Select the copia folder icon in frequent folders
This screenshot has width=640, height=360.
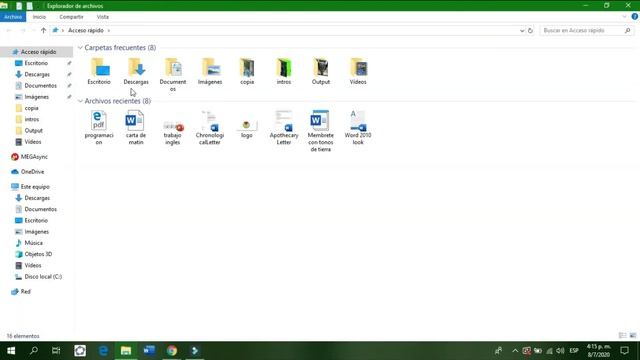pyautogui.click(x=247, y=68)
